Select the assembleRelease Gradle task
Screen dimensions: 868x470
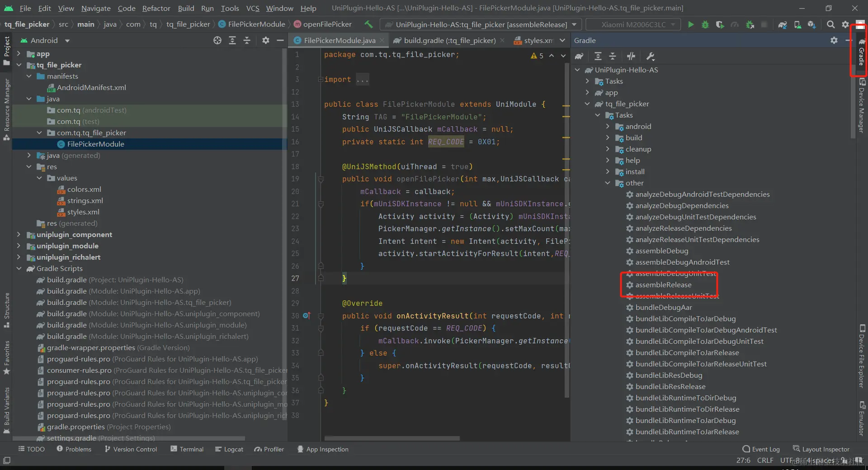[x=663, y=285]
